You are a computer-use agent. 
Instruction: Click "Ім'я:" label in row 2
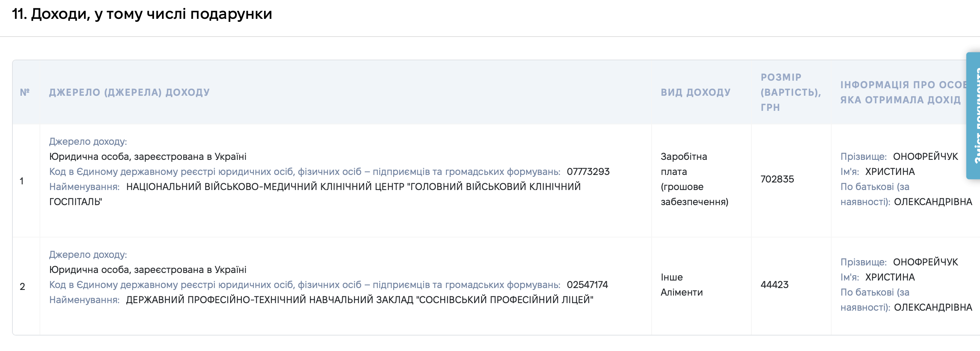(x=850, y=277)
